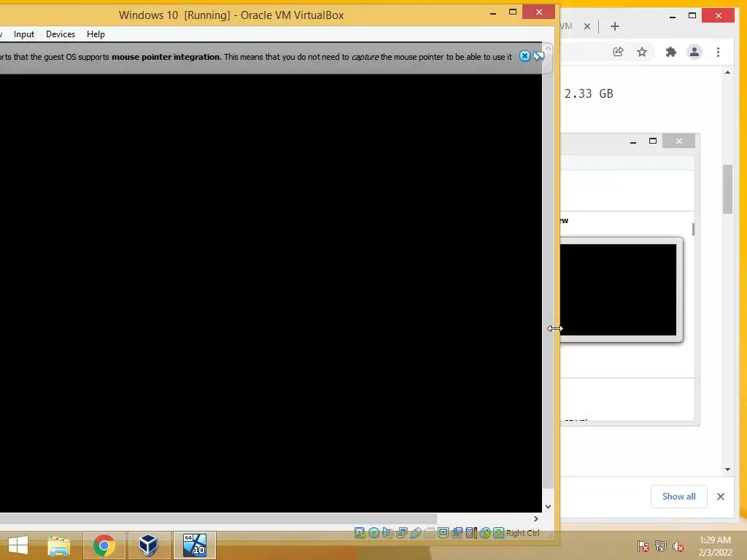The height and width of the screenshot is (560, 747).
Task: Click the keyboard capture arrow status icon
Action: (498, 533)
